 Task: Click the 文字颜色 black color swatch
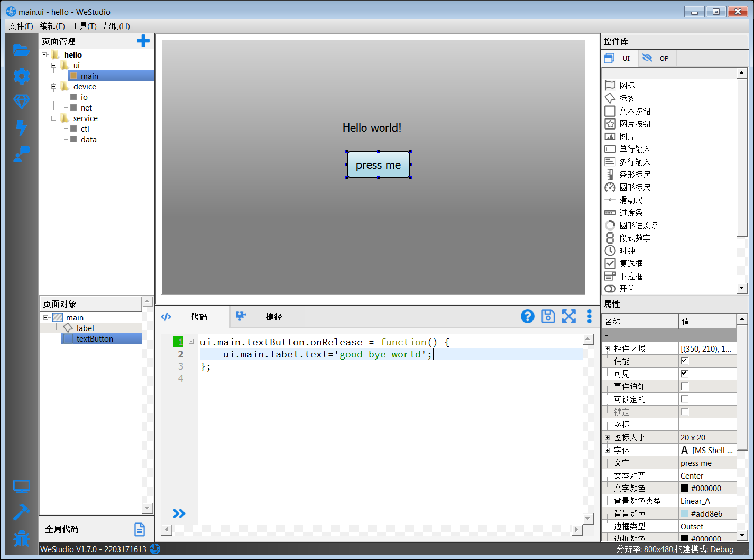click(x=684, y=488)
